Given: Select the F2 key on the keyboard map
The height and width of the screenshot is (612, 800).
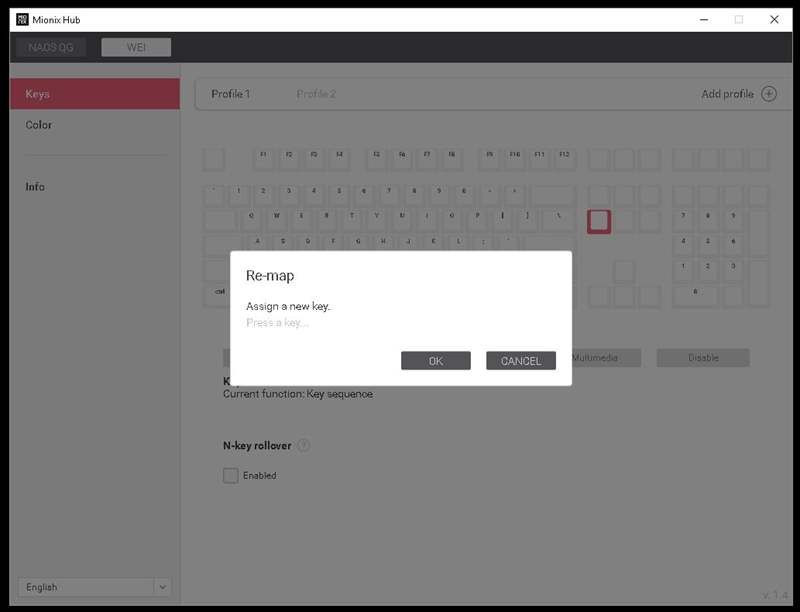Looking at the screenshot, I should pyautogui.click(x=289, y=159).
